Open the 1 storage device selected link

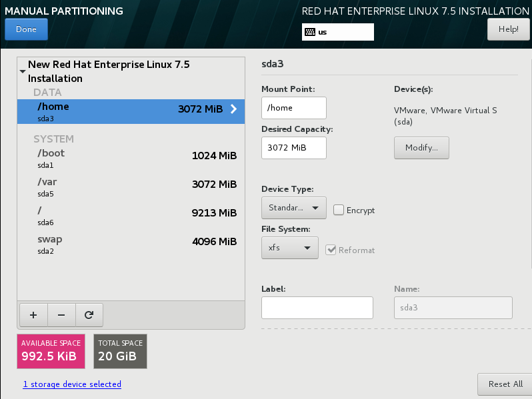tap(72, 384)
